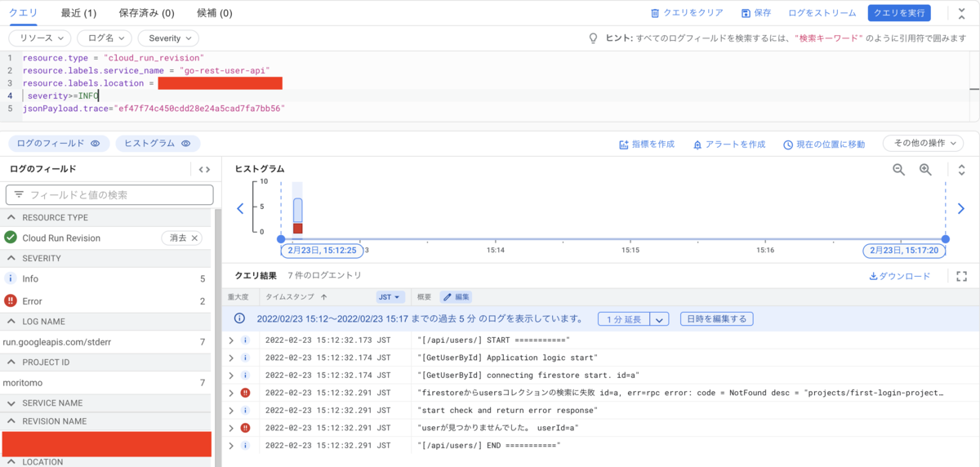Collapse histogram with up-down chevron icon

coord(961,169)
